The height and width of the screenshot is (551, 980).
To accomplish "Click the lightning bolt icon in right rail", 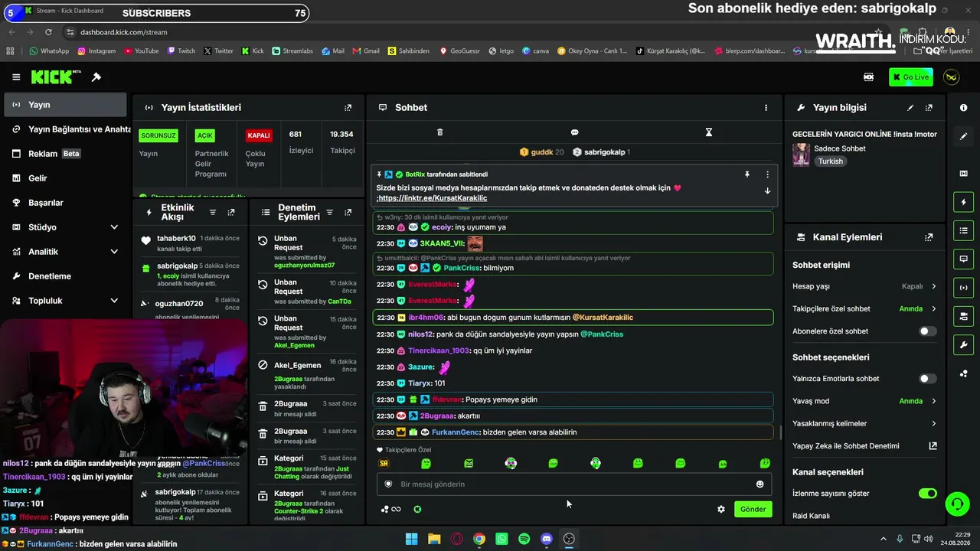I will pyautogui.click(x=963, y=202).
